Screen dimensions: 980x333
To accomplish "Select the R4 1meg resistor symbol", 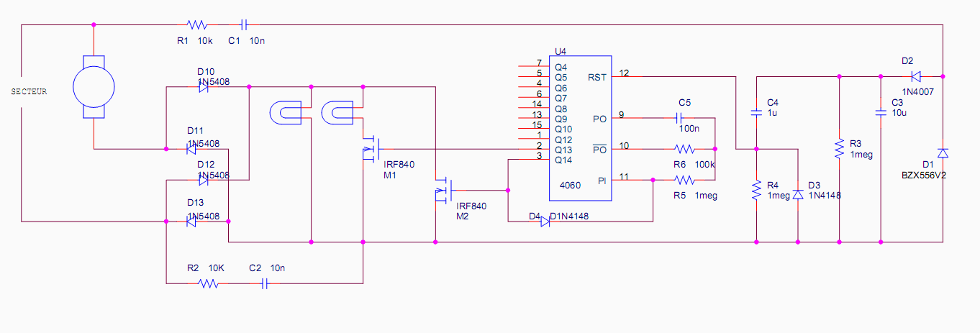I will (756, 191).
